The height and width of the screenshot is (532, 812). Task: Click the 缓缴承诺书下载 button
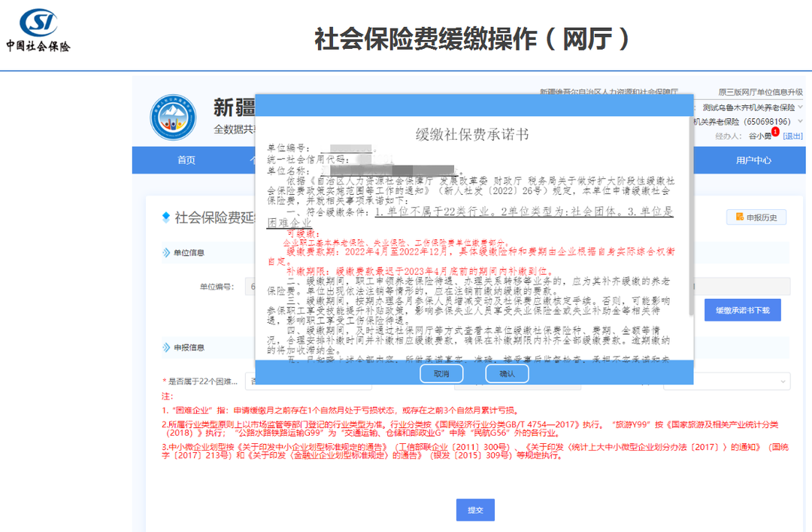[x=743, y=310]
